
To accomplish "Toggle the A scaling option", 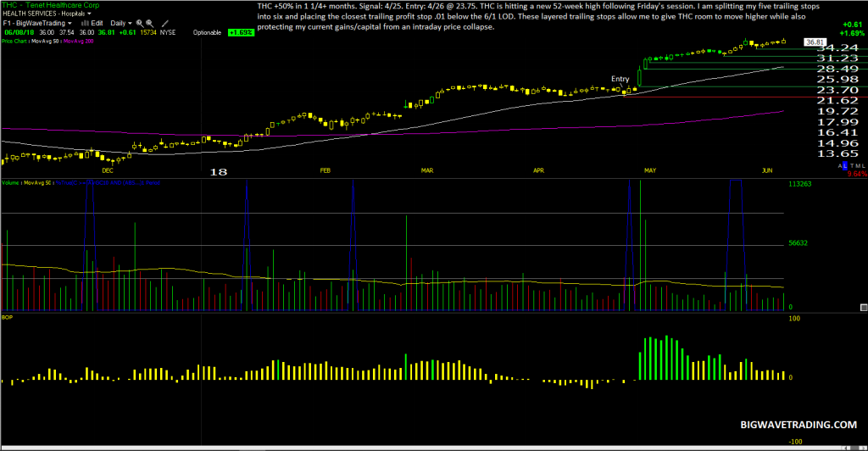I will (840, 166).
